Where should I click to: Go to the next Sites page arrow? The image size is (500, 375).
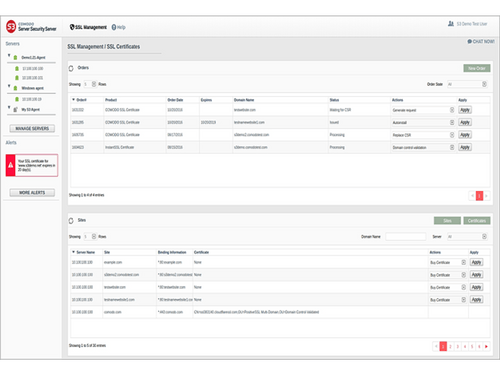tap(486, 347)
